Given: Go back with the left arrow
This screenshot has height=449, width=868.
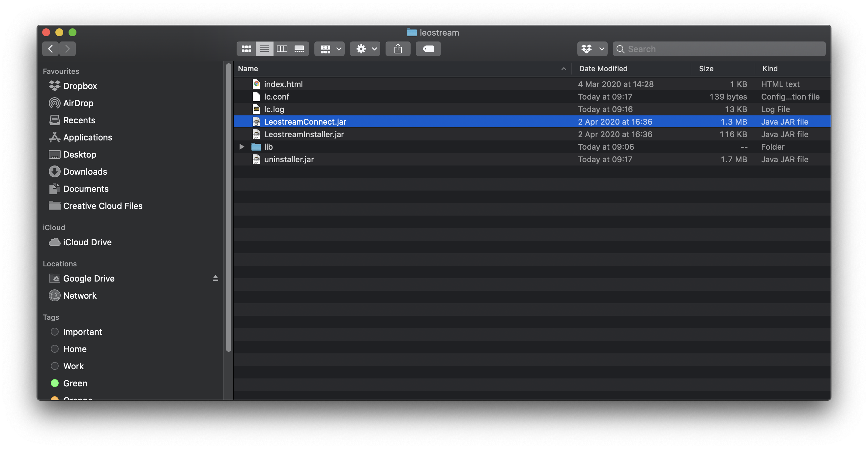Looking at the screenshot, I should [x=50, y=49].
